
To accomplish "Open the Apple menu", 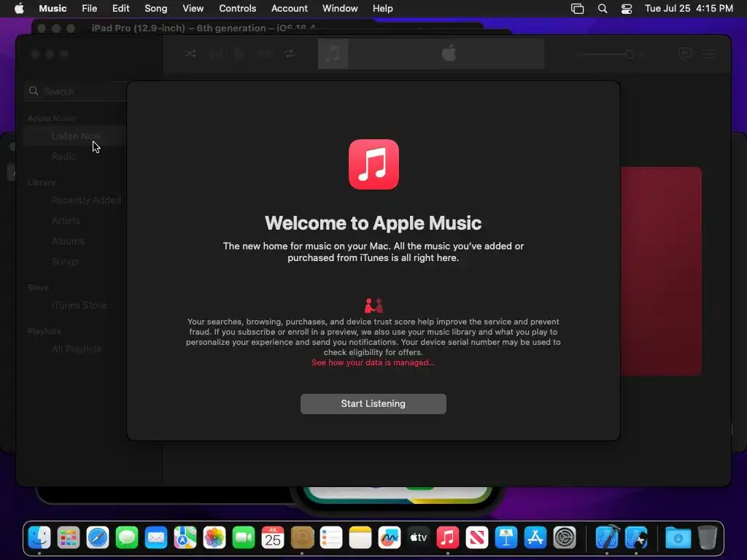I will [x=19, y=9].
